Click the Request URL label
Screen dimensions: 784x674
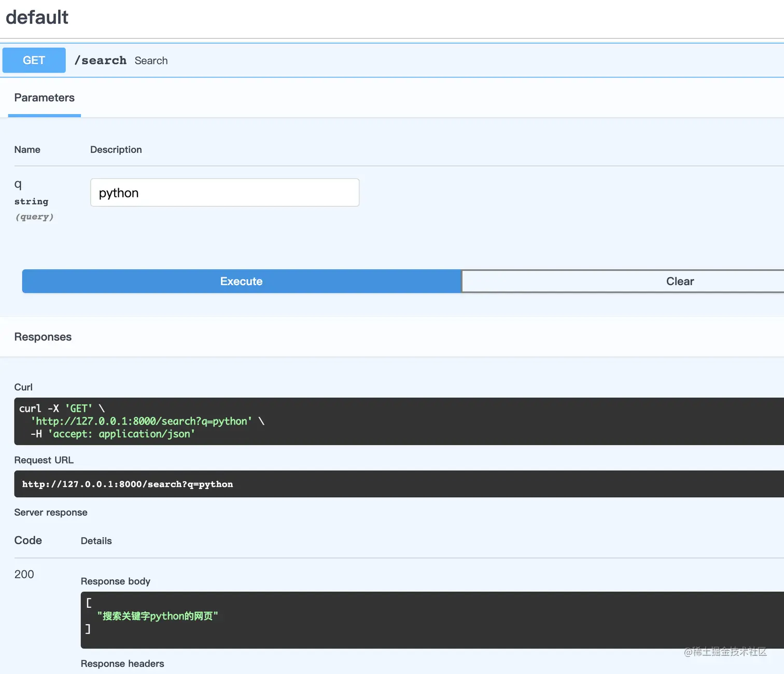click(x=44, y=460)
